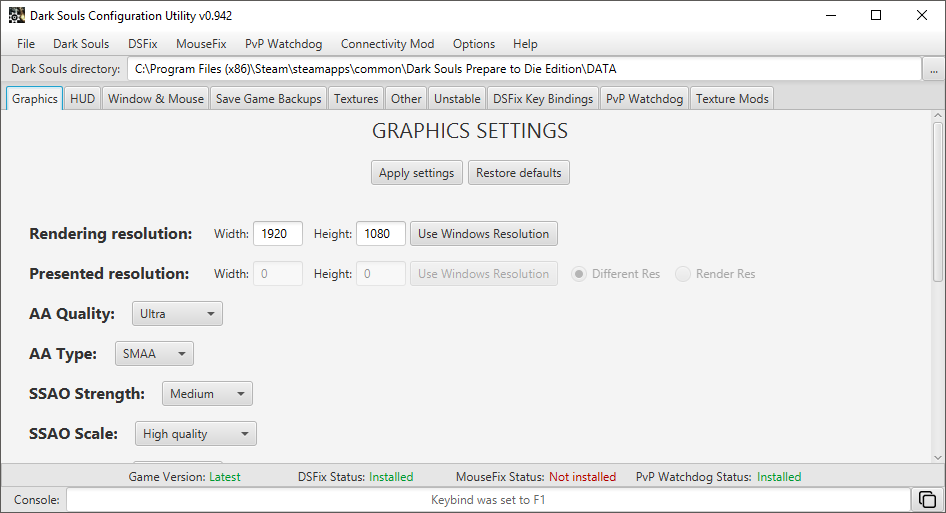Click the rendering resolution Width field

tap(278, 234)
